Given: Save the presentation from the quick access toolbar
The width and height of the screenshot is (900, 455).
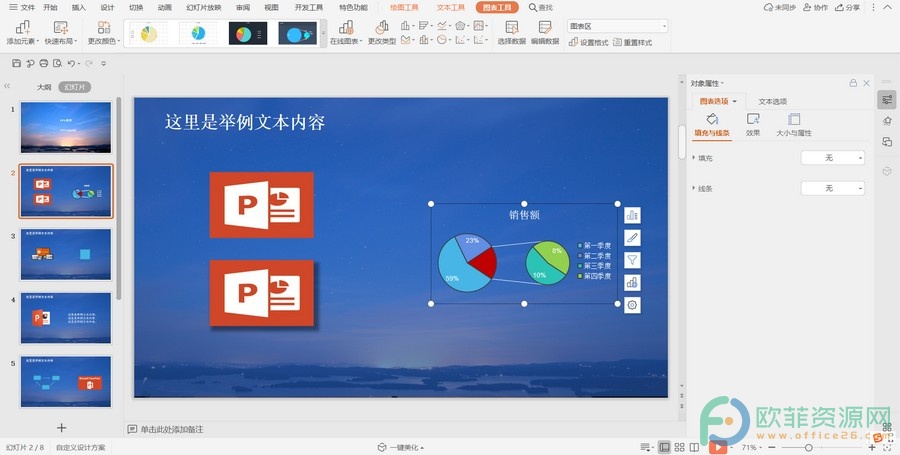Looking at the screenshot, I should pyautogui.click(x=16, y=63).
